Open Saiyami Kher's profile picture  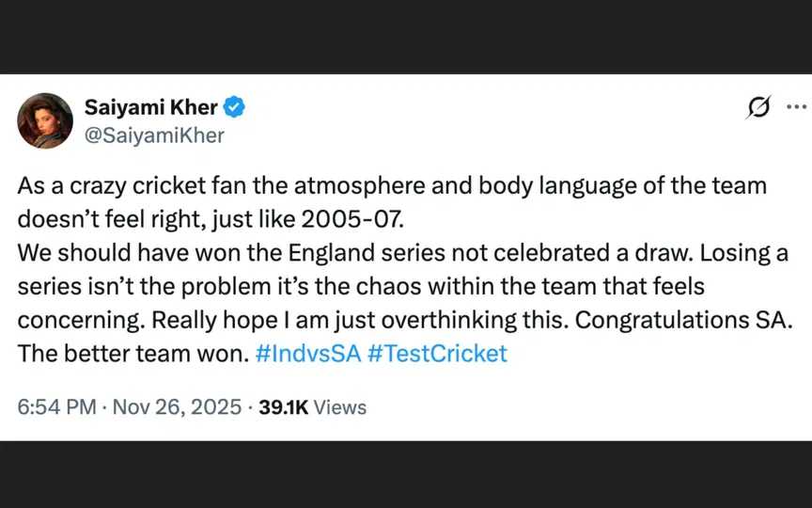pyautogui.click(x=45, y=120)
